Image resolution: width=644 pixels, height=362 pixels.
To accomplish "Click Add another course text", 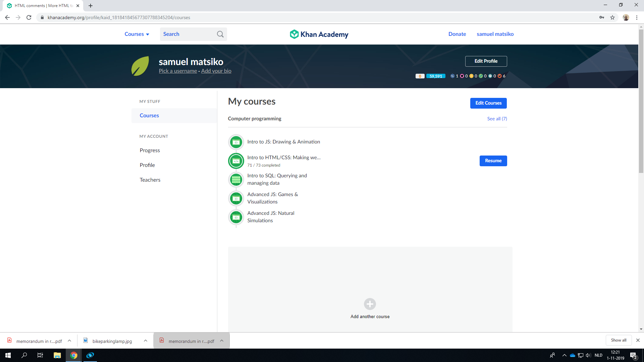I will point(370,317).
